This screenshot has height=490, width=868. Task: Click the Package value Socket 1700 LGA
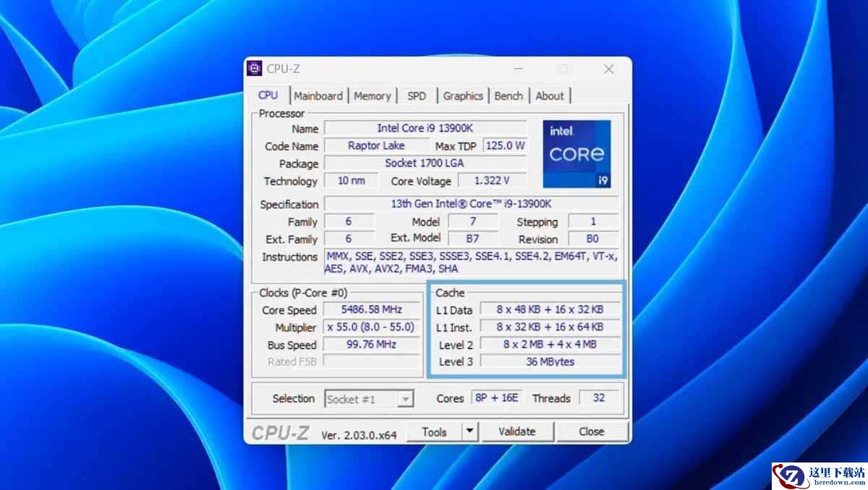pos(425,163)
